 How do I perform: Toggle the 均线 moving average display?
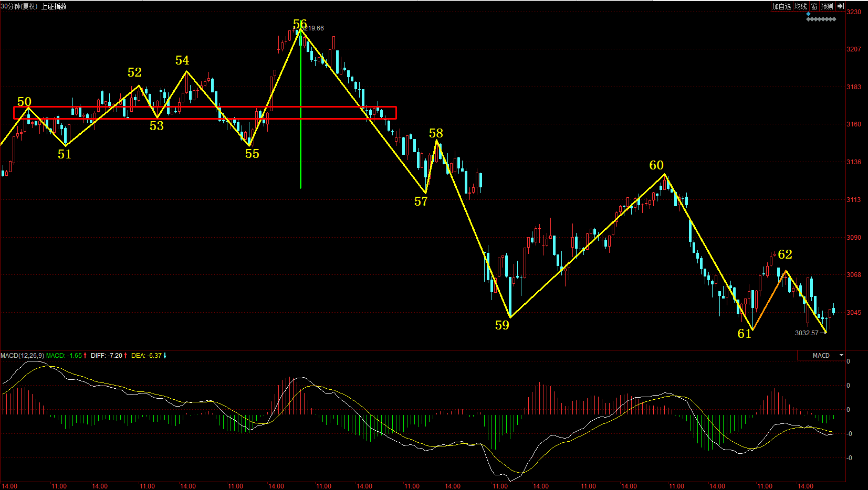(800, 6)
